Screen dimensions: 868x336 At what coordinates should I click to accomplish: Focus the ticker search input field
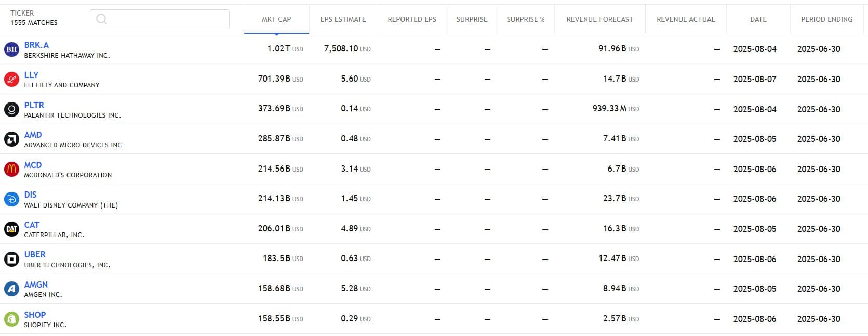[x=159, y=19]
